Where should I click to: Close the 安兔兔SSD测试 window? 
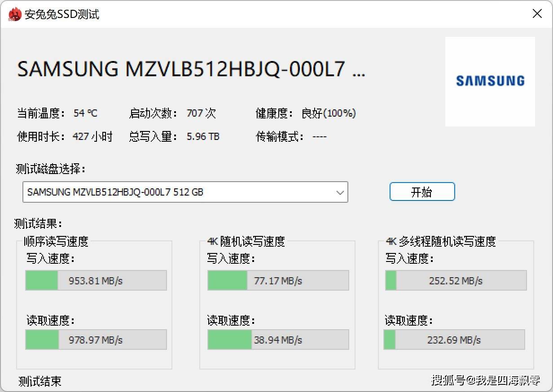click(537, 14)
